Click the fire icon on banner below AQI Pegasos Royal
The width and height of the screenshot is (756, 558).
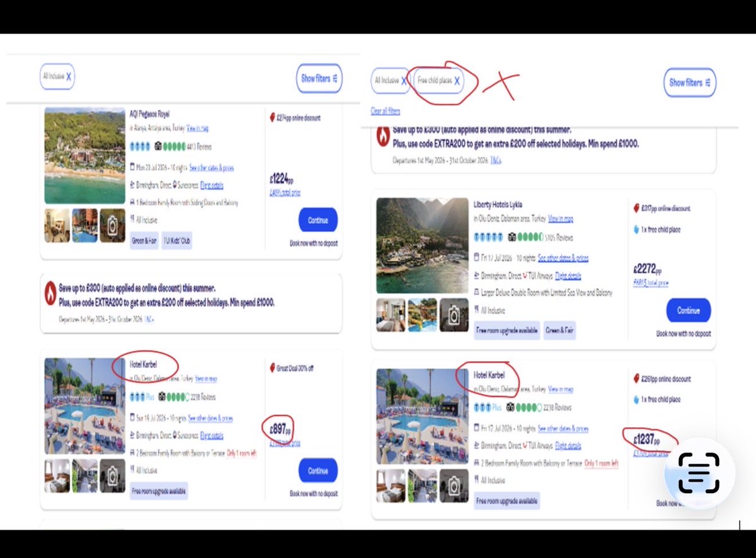click(50, 293)
